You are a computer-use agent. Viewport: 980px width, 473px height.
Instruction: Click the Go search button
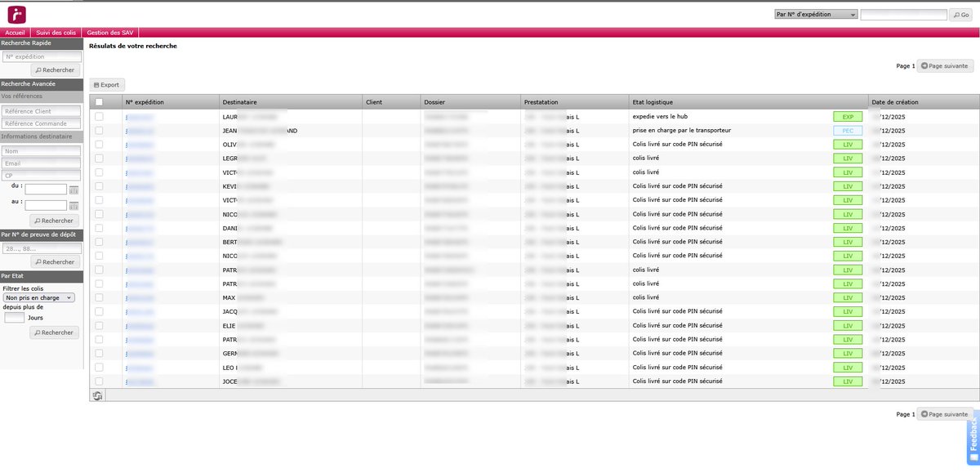(960, 15)
